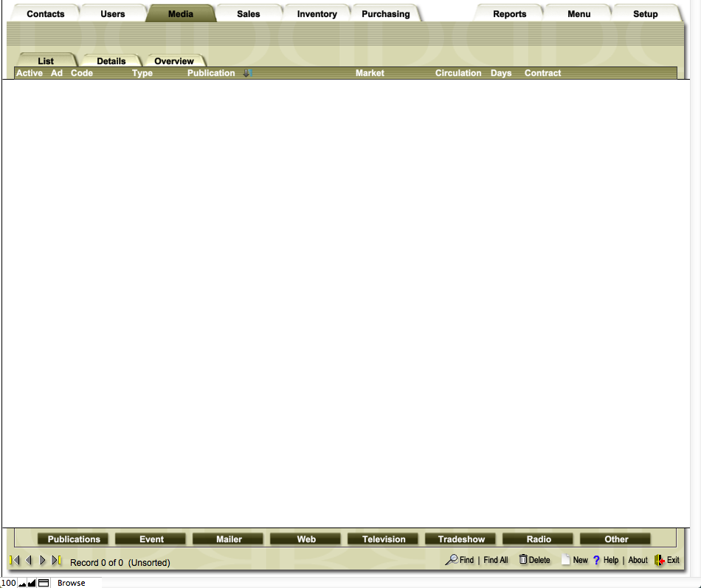Click the Help question mark icon
Viewport: 701px width, 588px height.
click(596, 561)
